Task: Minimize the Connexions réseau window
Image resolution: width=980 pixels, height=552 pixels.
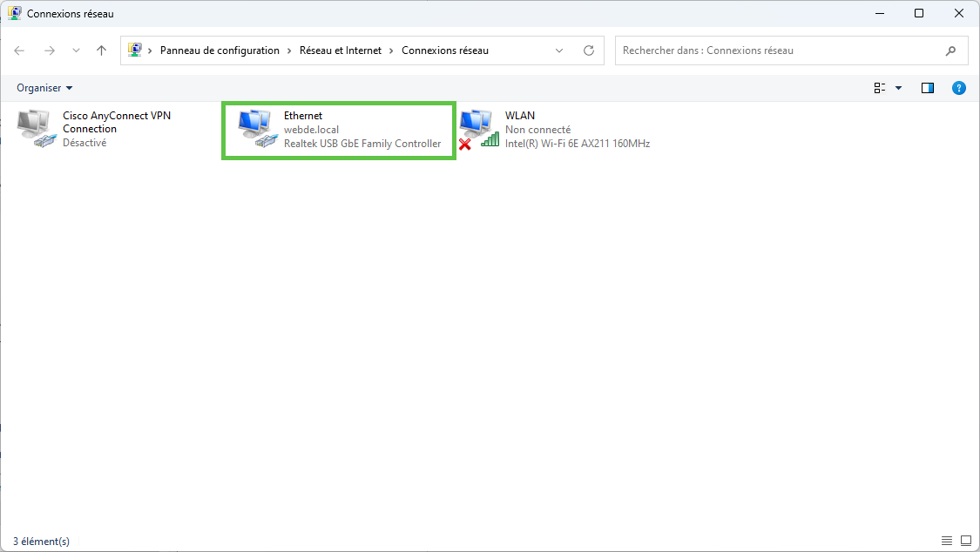Action: [879, 13]
